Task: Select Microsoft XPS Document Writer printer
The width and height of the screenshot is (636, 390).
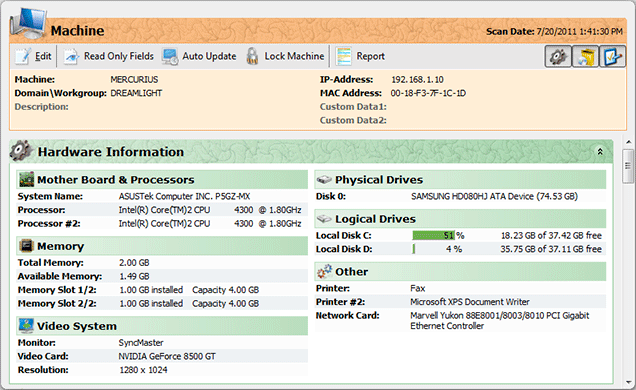Action: pos(470,302)
